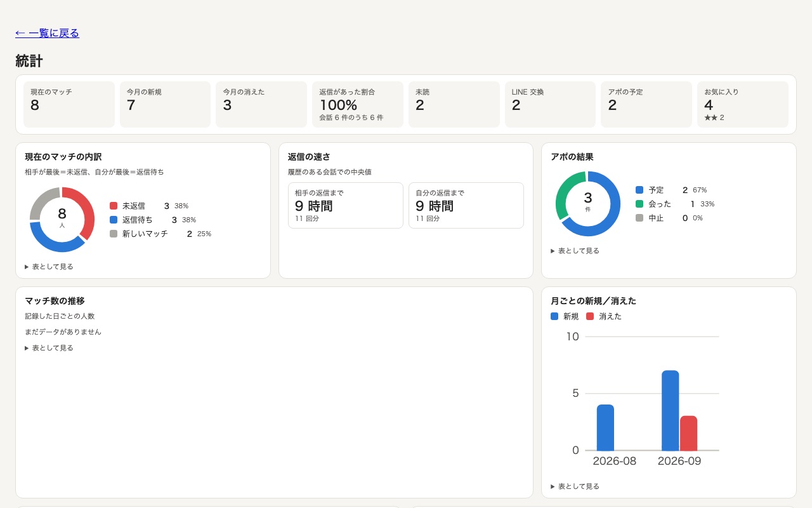Screen dimensions: 812x508
Task: Click the blue 返信待ち legend swatch
Action: click(114, 220)
